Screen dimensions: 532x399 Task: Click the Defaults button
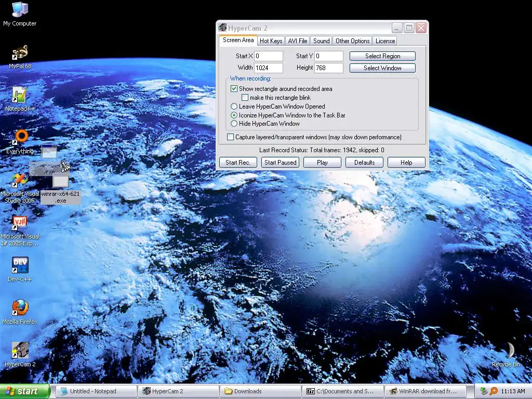point(364,163)
